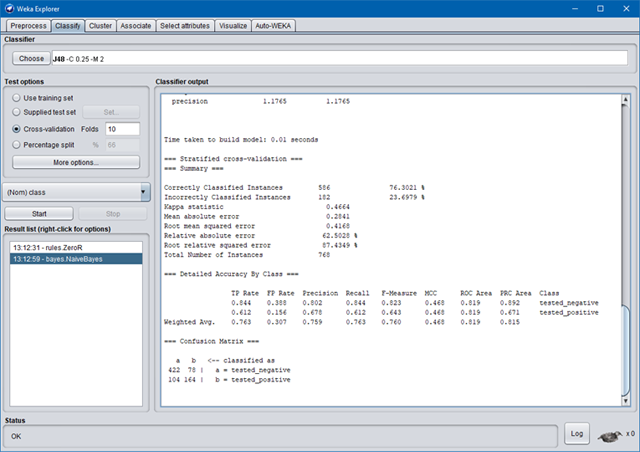Click the Log button
This screenshot has height=452, width=640.
(x=576, y=433)
